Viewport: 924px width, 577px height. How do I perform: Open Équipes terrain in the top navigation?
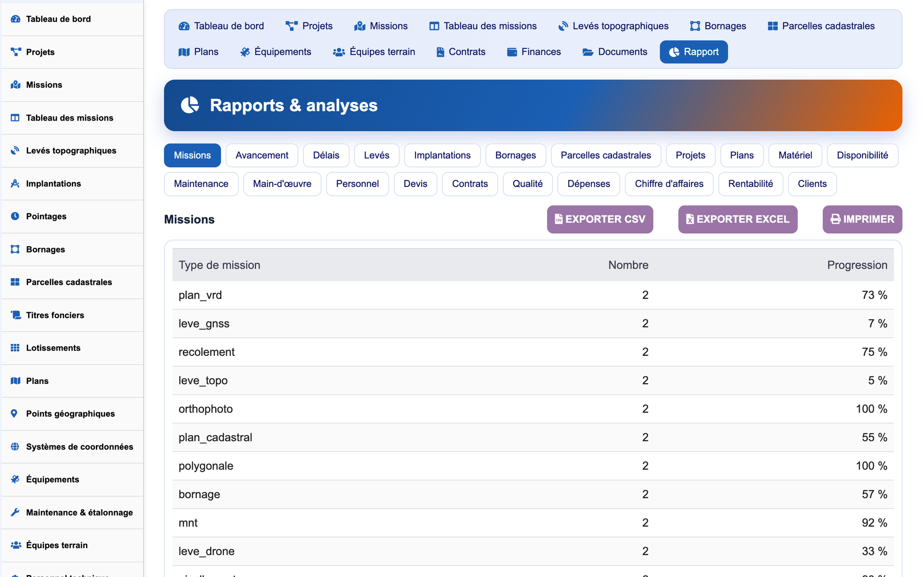pos(374,52)
